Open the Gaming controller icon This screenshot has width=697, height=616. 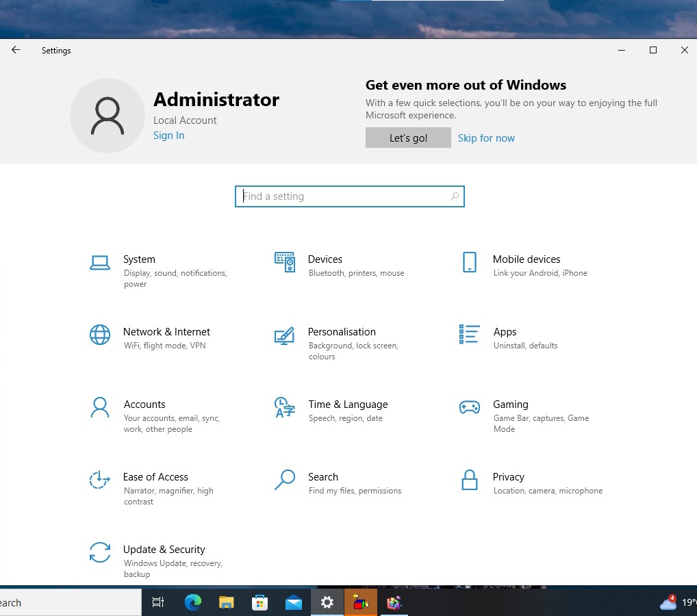pyautogui.click(x=470, y=407)
